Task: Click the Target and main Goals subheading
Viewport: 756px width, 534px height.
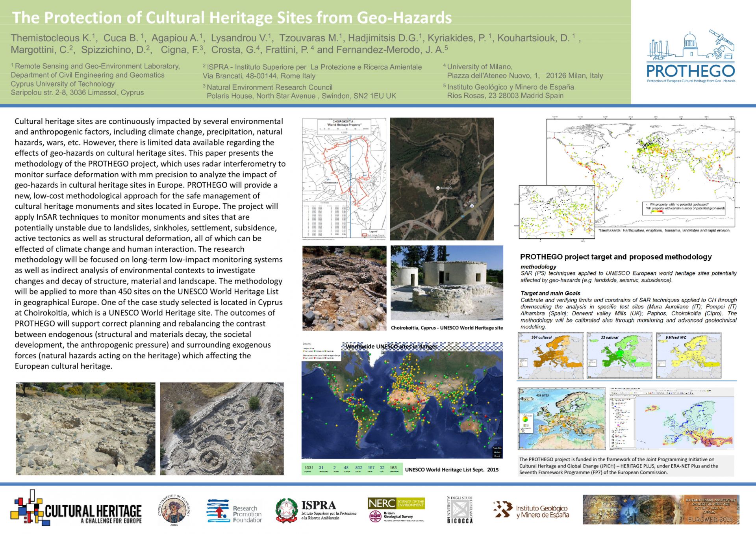Action: point(550,293)
